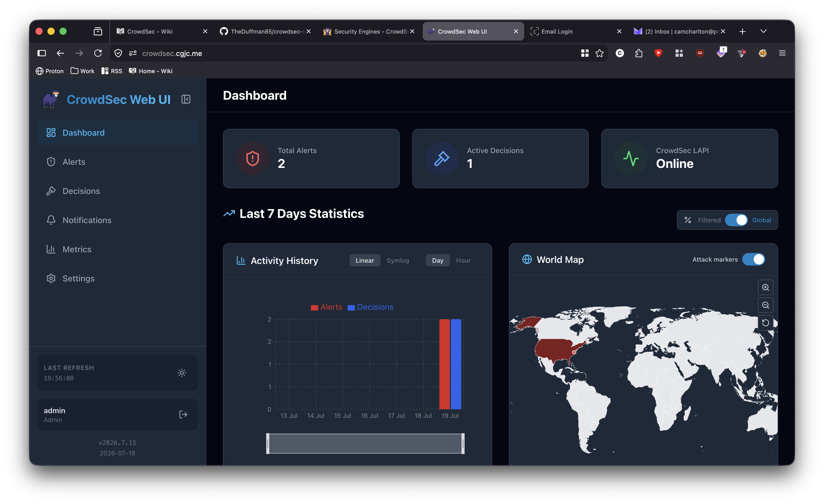This screenshot has width=824, height=504.
Task: Open the Settings sidebar item
Action: (117, 278)
